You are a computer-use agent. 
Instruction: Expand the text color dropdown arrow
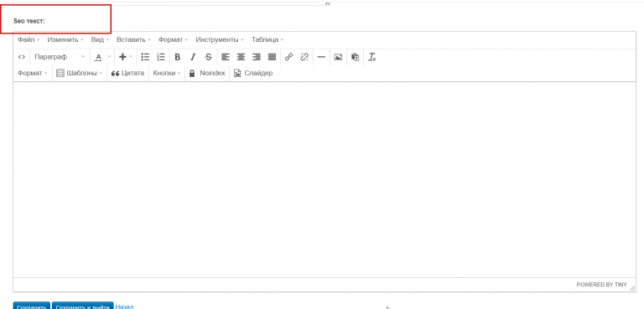pyautogui.click(x=109, y=57)
